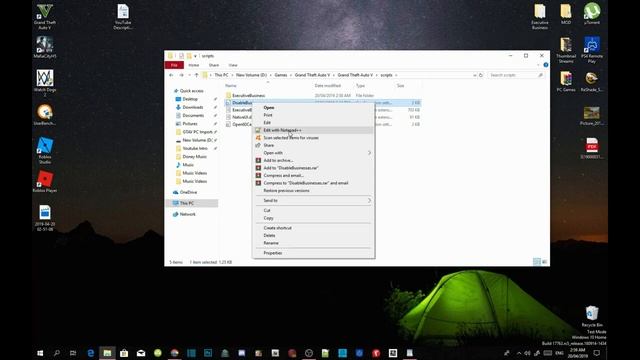Select the Recycle Bin on the desktop

click(591, 316)
